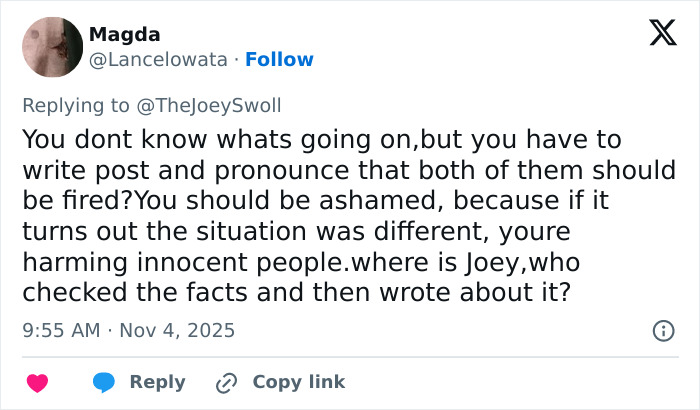Screen dimensions: 700x410
Task: Open Magda's profile avatar picture
Action: tap(52, 47)
